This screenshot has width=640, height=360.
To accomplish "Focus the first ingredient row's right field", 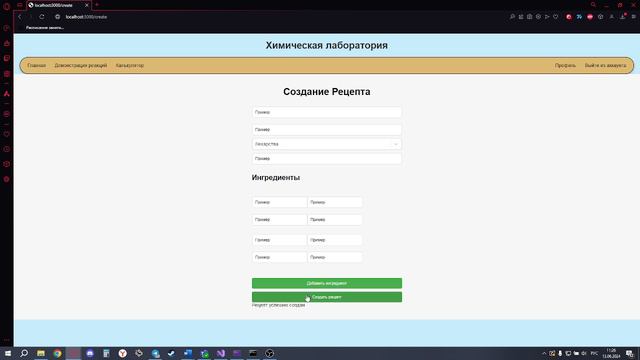I will coord(335,202).
